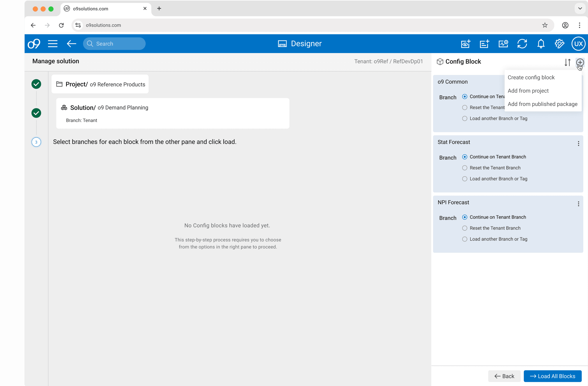Select Continue on Tenant Branch for NPI Forecast
The image size is (588, 386).
465,217
